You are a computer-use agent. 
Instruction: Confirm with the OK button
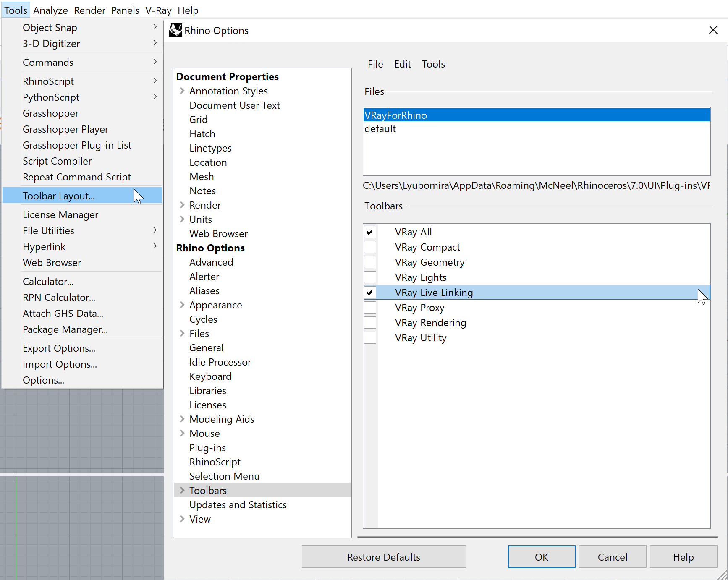tap(542, 557)
